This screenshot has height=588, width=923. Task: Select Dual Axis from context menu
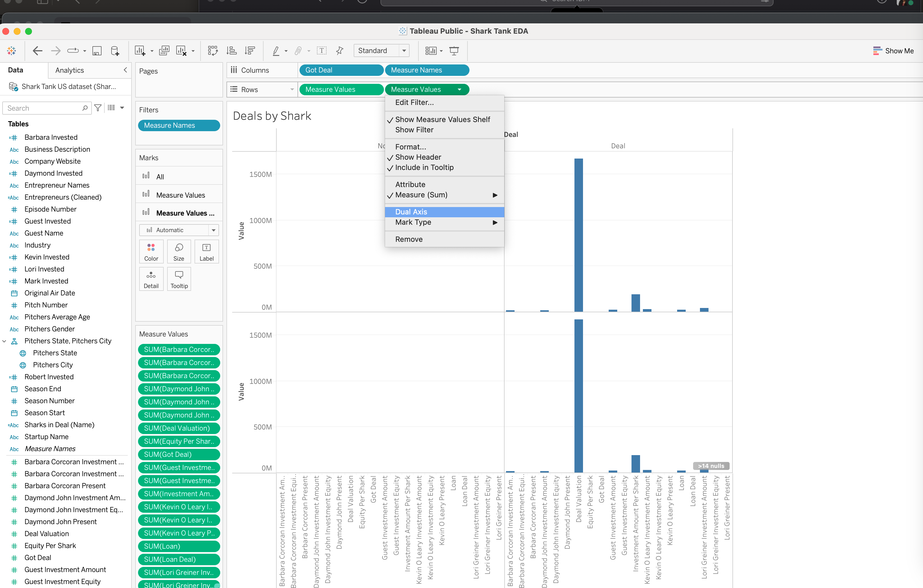(411, 212)
